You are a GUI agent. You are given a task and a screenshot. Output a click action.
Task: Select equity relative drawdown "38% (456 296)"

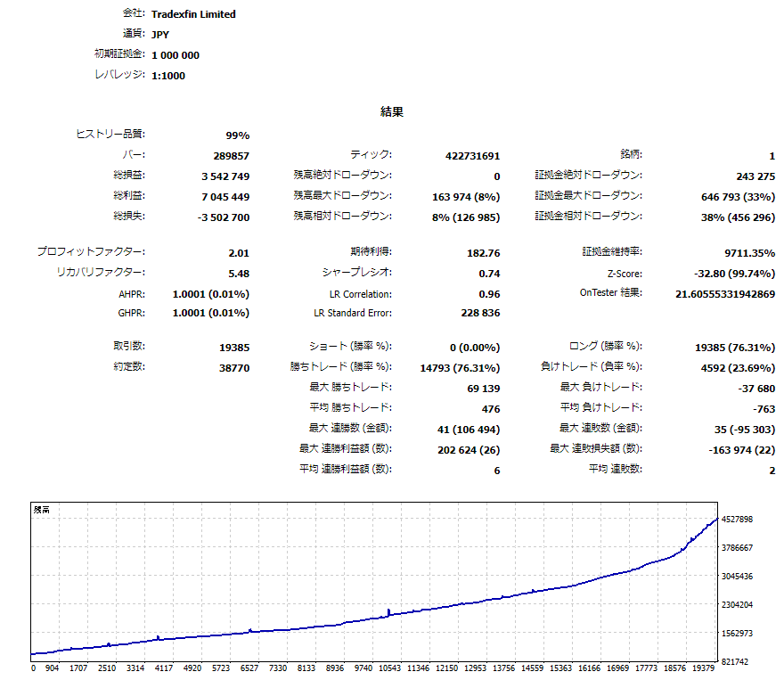738,217
